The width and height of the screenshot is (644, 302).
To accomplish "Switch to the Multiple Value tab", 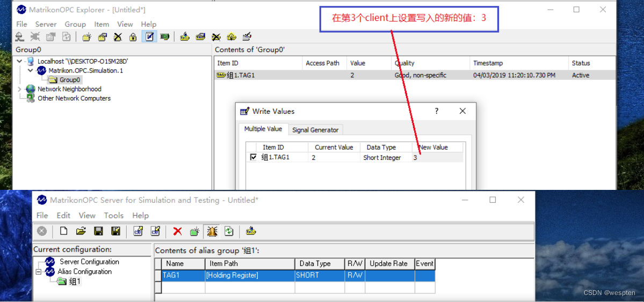I will point(263,129).
